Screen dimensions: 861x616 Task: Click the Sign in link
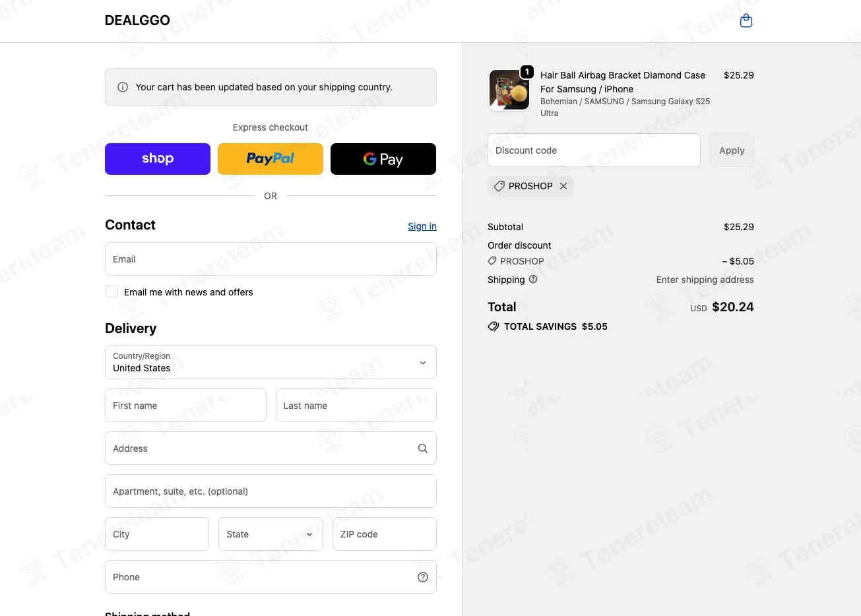pos(422,226)
